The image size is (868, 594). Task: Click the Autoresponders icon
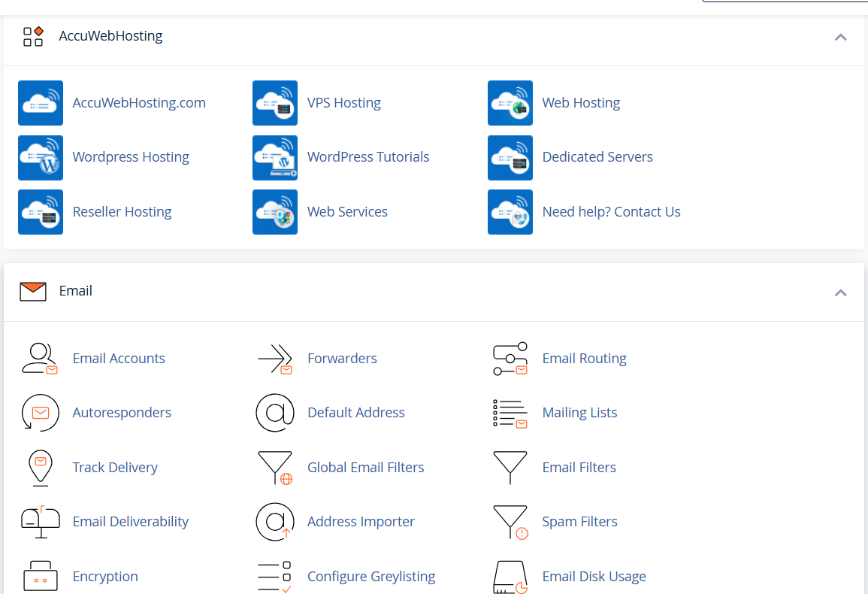click(40, 413)
